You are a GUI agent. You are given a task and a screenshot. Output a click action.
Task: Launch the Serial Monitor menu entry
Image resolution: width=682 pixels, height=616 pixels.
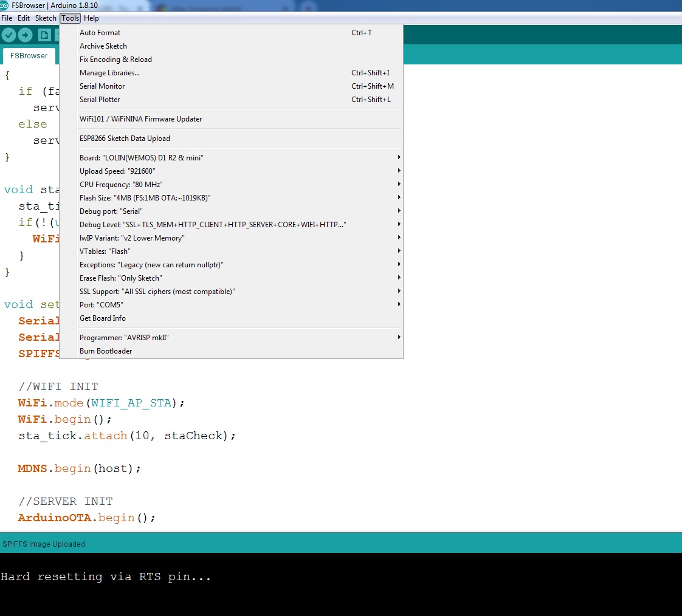pyautogui.click(x=102, y=86)
